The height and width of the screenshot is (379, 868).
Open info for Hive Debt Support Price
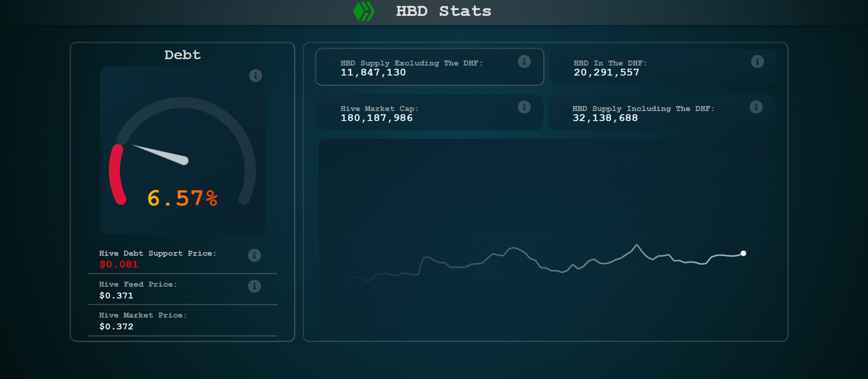[x=255, y=255]
